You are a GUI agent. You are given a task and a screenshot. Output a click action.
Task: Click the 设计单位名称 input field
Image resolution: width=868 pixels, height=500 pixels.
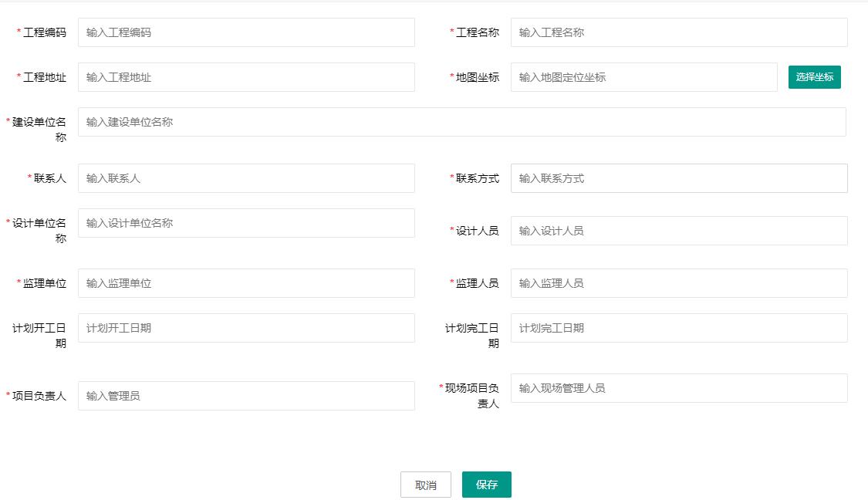(x=245, y=223)
